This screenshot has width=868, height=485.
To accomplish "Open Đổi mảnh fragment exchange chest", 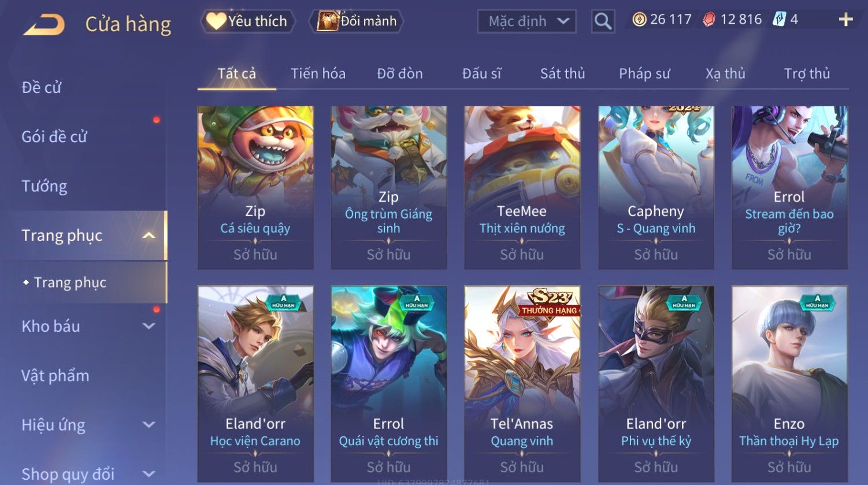I will pos(357,21).
